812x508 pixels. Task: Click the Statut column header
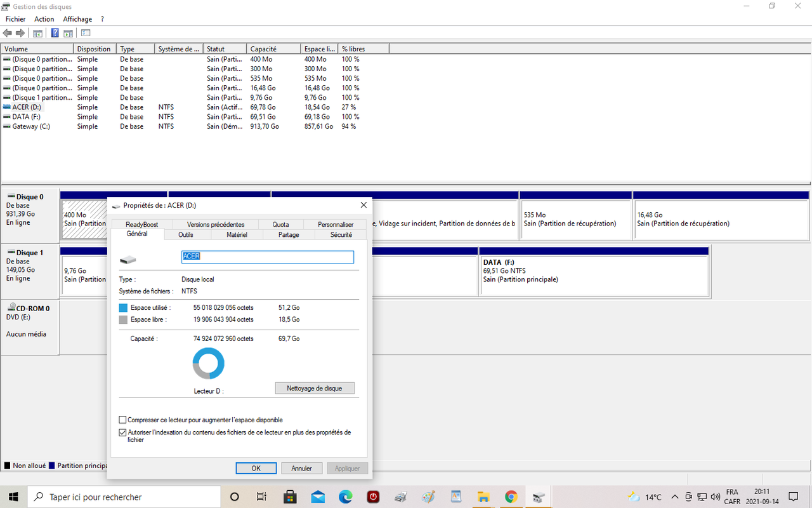(225, 49)
